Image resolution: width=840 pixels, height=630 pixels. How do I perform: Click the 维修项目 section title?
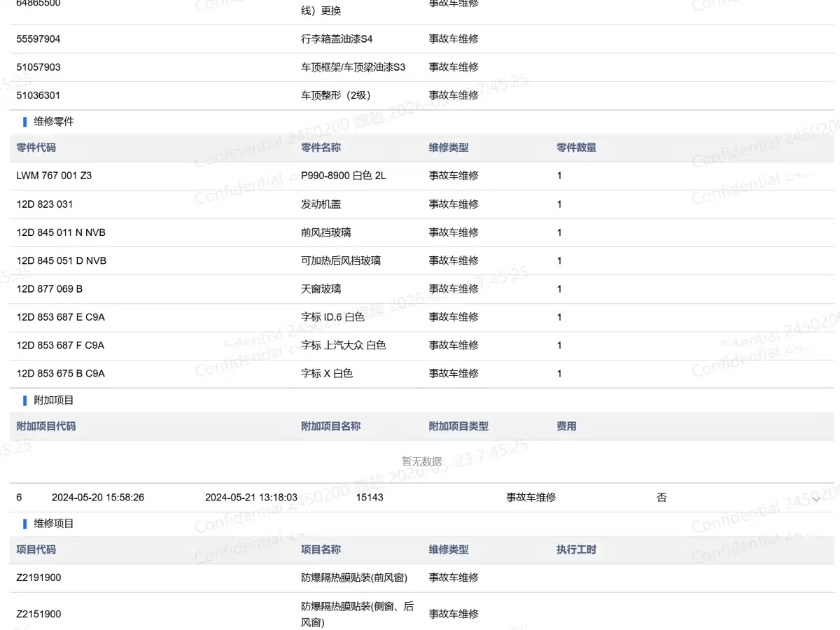point(54,524)
